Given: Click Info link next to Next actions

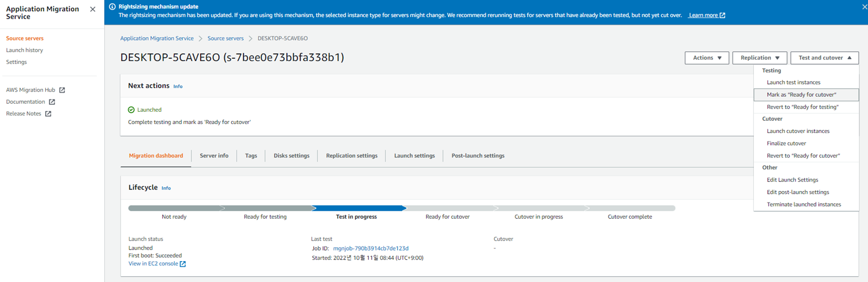Looking at the screenshot, I should tap(178, 86).
